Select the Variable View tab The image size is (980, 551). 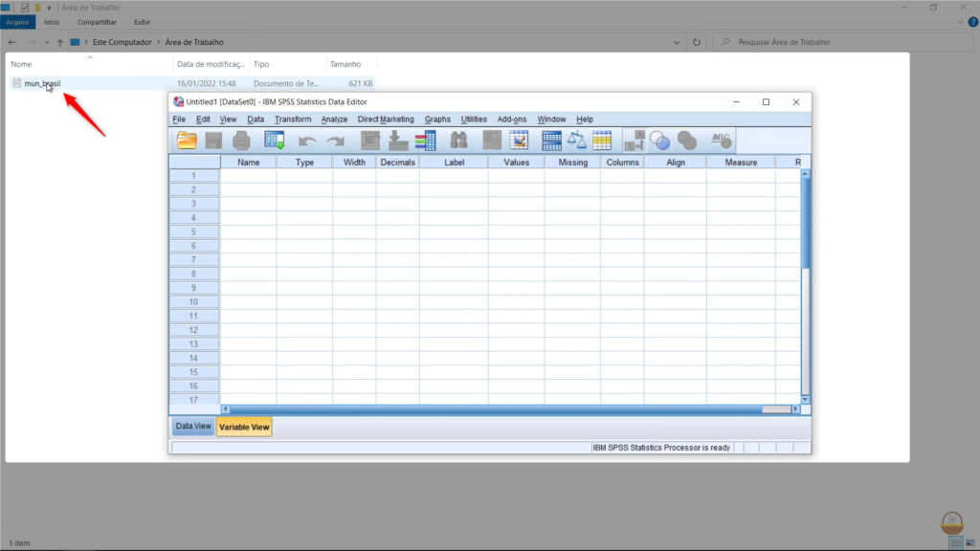[244, 427]
